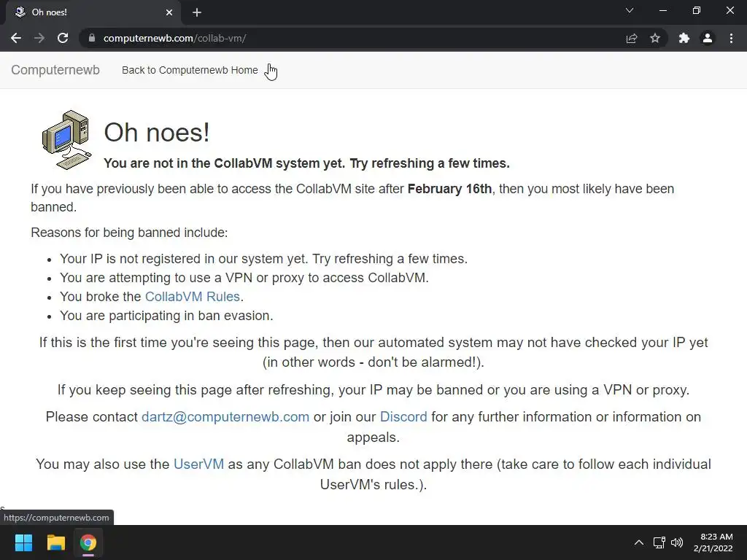This screenshot has width=747, height=560.
Task: Open the UserVM link
Action: (x=198, y=464)
